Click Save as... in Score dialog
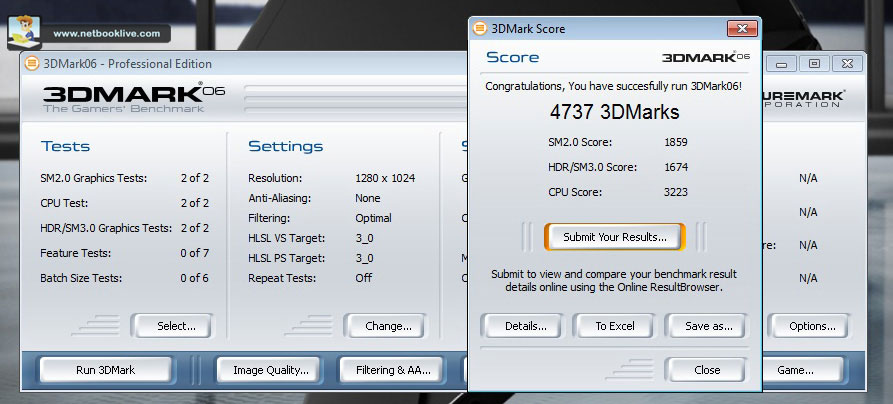The image size is (893, 404). tap(708, 326)
